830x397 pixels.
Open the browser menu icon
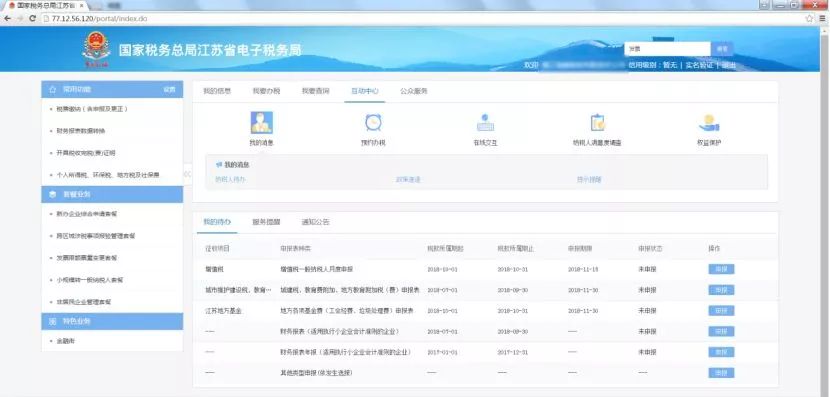pyautogui.click(x=822, y=19)
